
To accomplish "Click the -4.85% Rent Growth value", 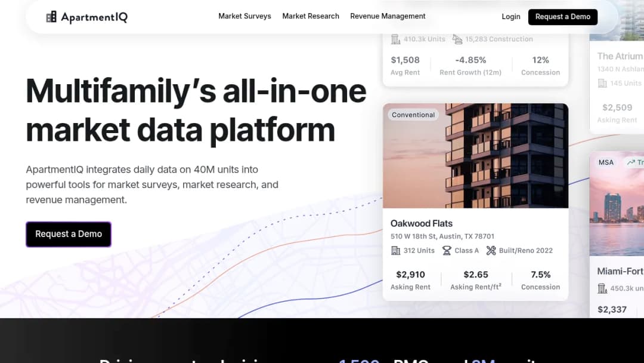I will 470,60.
